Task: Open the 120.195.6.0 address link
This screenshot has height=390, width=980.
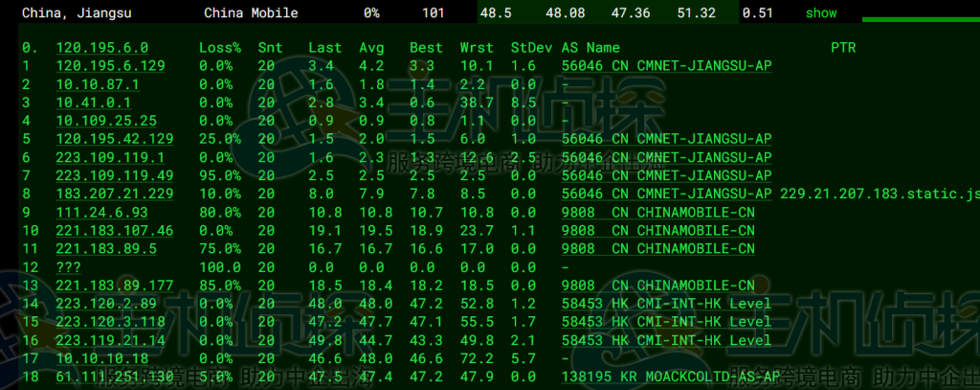Action: click(101, 47)
